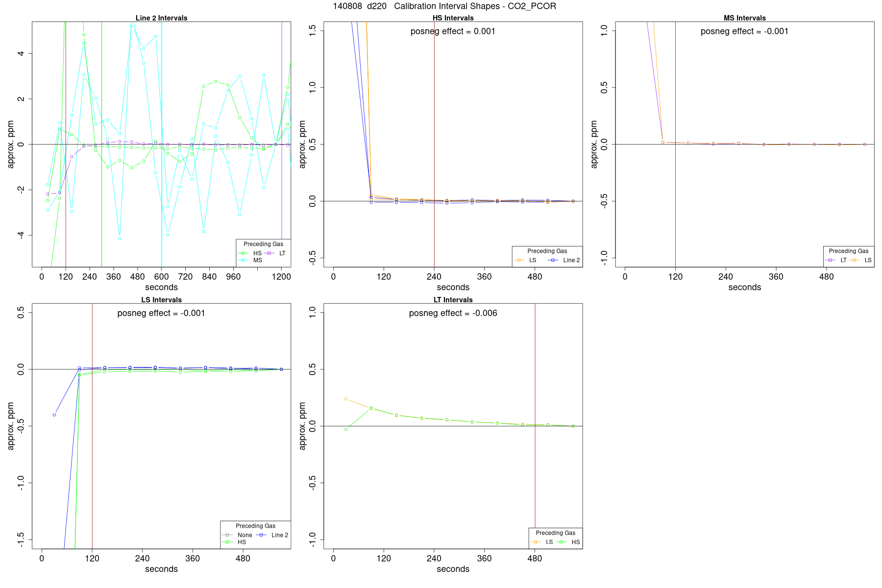Image resolution: width=882 pixels, height=588 pixels.
Task: Click the LT Intervals plot title
Action: click(x=453, y=300)
